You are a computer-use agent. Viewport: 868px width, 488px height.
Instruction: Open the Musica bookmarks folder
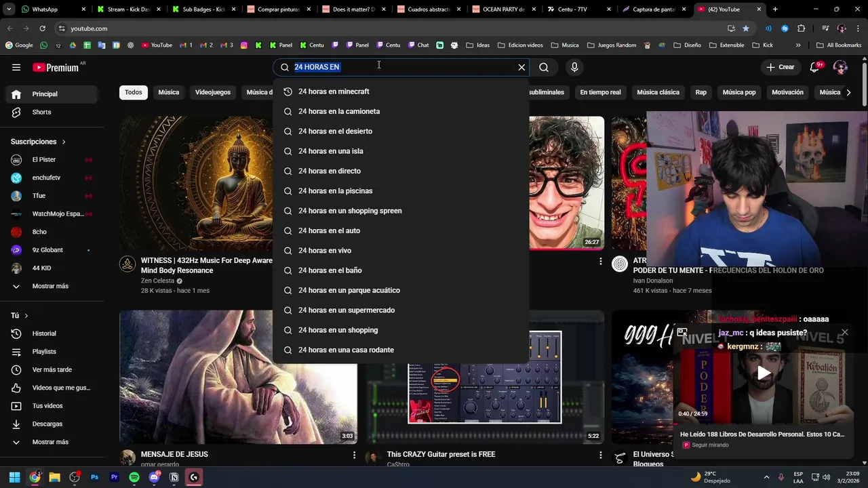tap(566, 45)
